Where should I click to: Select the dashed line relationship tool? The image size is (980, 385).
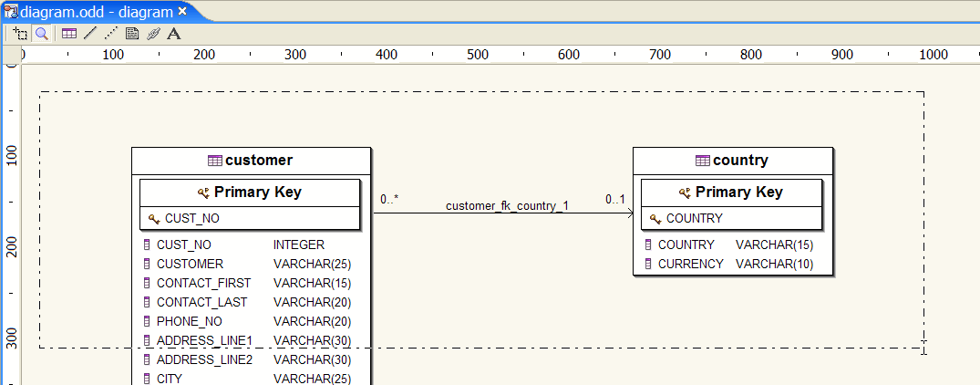pos(110,34)
